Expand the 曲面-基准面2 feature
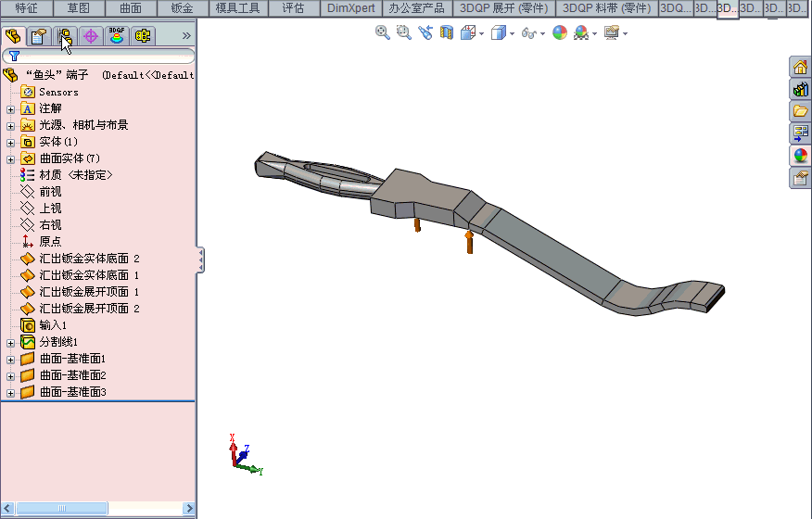 pyautogui.click(x=10, y=376)
